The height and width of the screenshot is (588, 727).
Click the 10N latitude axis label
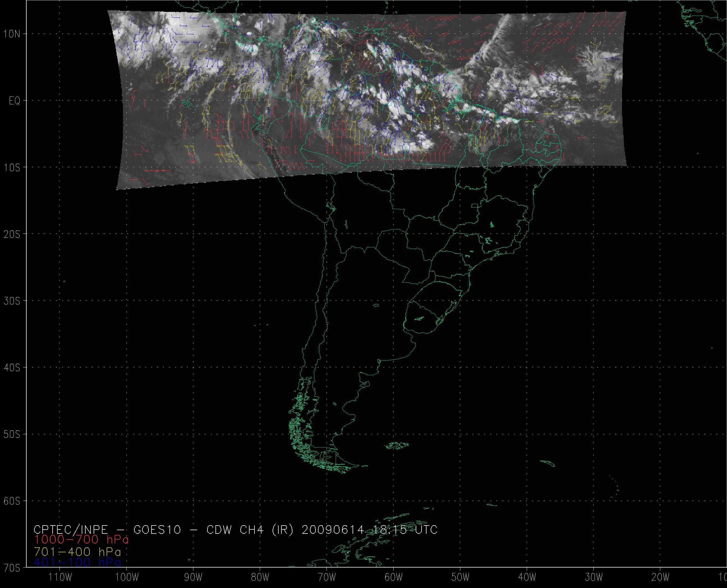click(x=12, y=34)
